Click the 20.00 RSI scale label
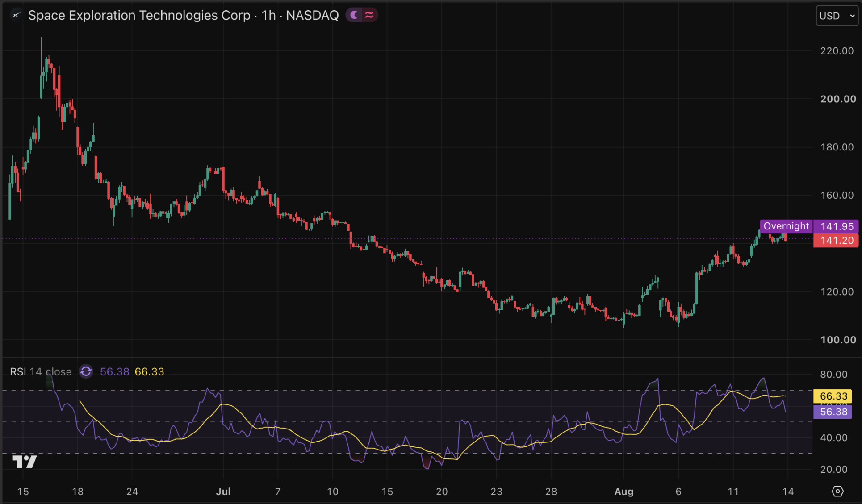The width and height of the screenshot is (862, 504). (x=833, y=469)
